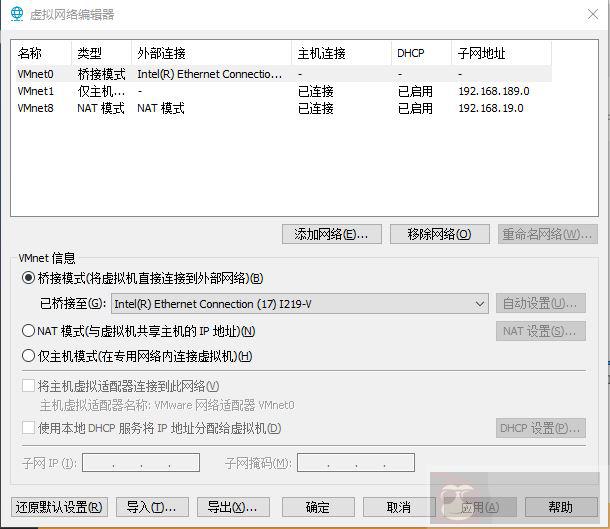The height and width of the screenshot is (529, 610).
Task: Click the 子网掩码 input field
Action: coord(356,462)
